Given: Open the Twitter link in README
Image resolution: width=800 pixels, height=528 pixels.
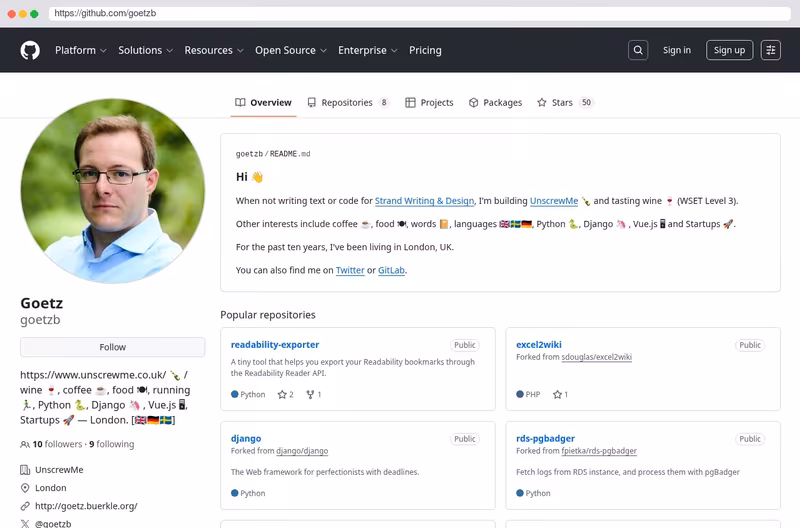Looking at the screenshot, I should pos(350,270).
